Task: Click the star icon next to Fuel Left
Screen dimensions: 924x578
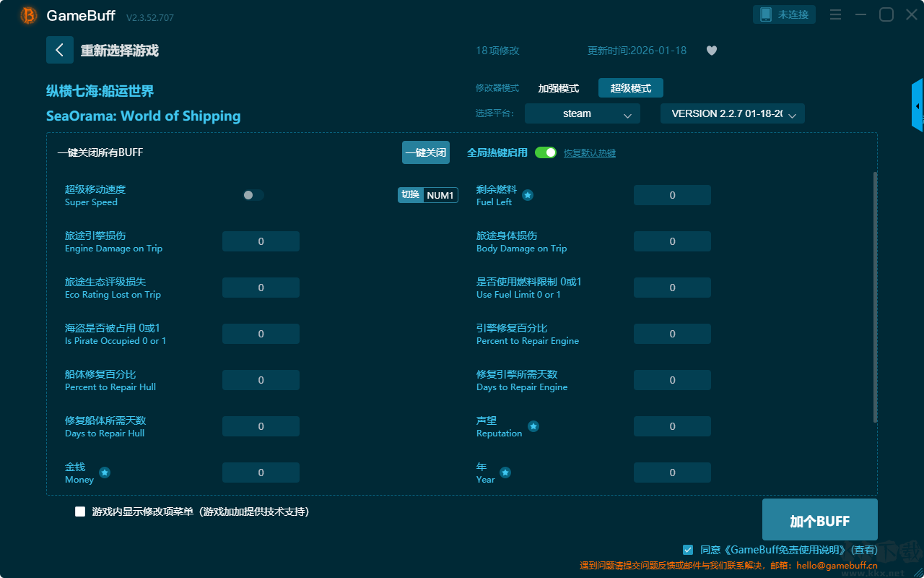Action: 528,195
